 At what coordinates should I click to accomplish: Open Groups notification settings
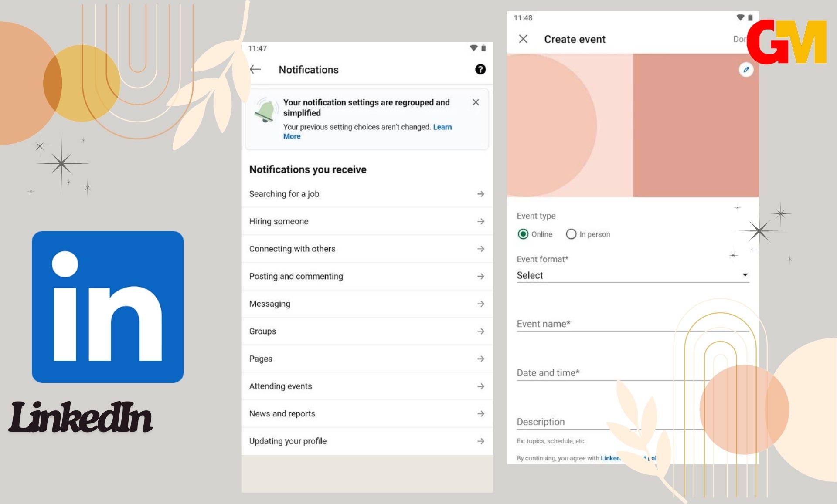click(367, 331)
